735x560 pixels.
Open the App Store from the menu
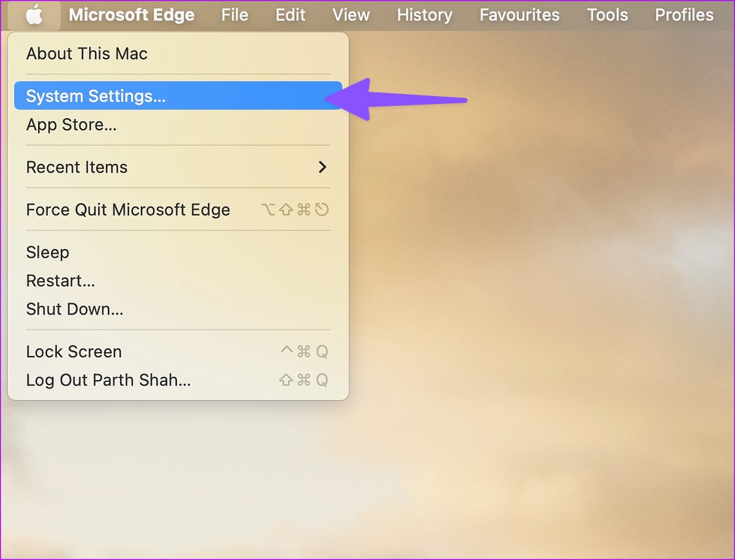tap(73, 124)
